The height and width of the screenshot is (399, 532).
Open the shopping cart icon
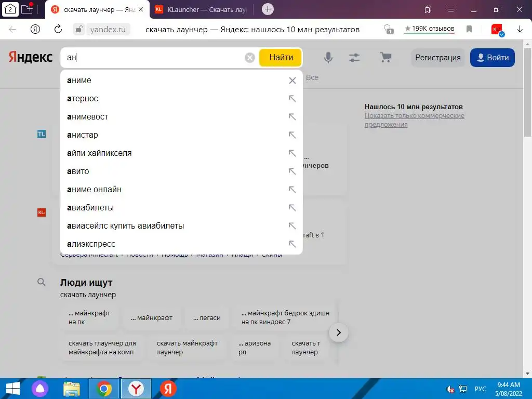385,57
